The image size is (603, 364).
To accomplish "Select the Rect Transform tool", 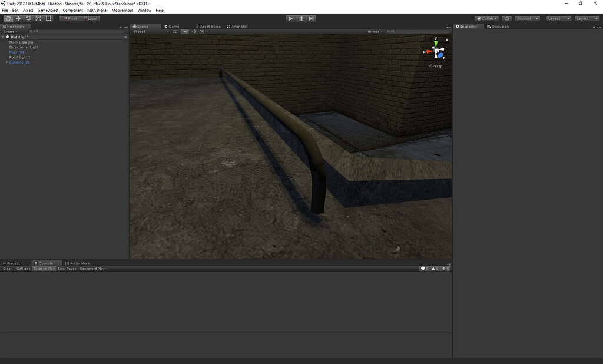I will [x=48, y=18].
